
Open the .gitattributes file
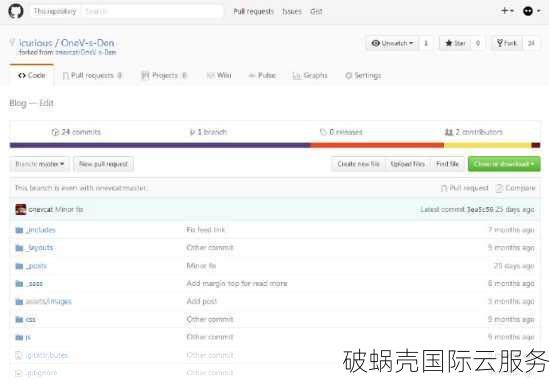[x=47, y=355]
